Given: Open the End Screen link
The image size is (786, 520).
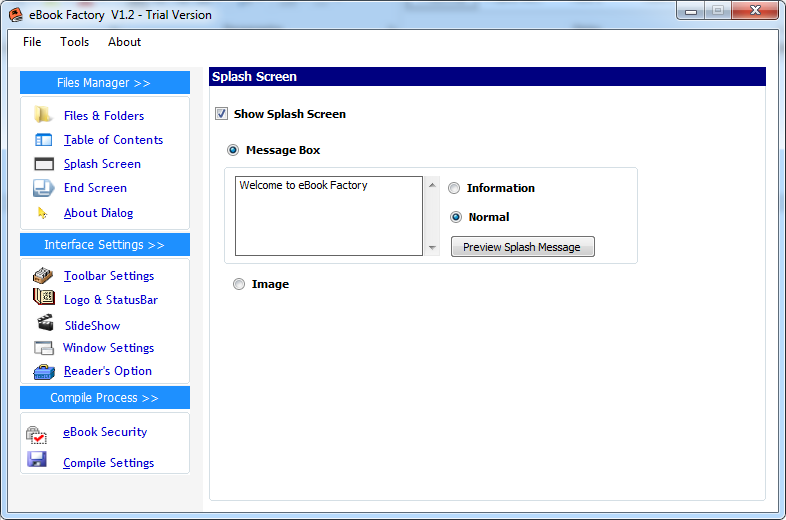Looking at the screenshot, I should pos(95,188).
